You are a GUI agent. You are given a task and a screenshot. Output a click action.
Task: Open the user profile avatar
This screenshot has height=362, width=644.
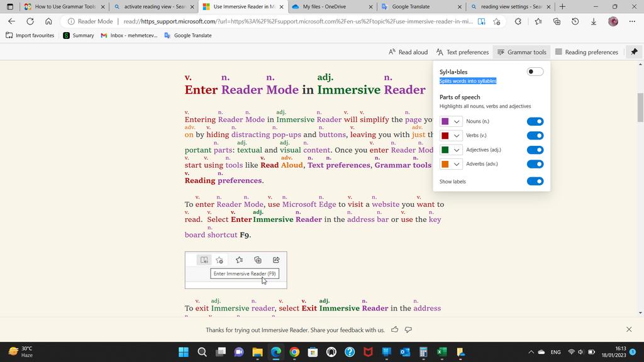[613, 21]
